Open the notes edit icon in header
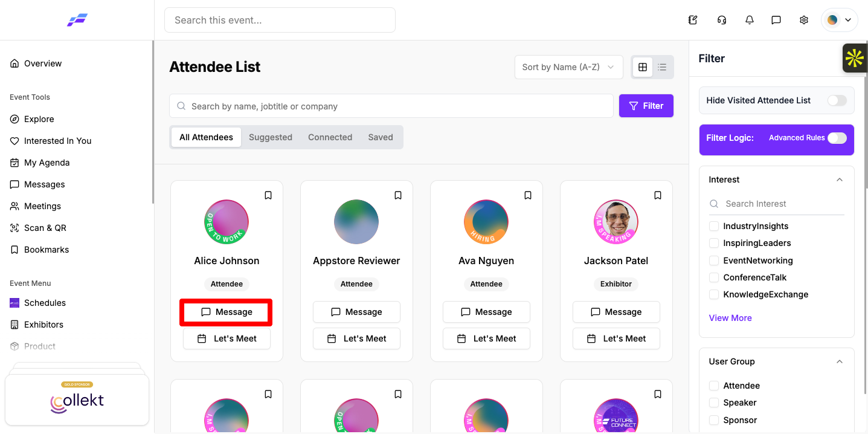The width and height of the screenshot is (868, 434). 693,20
